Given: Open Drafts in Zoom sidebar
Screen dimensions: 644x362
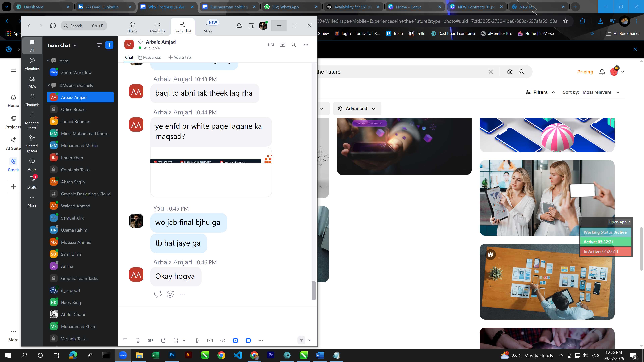Looking at the screenshot, I should tap(32, 182).
